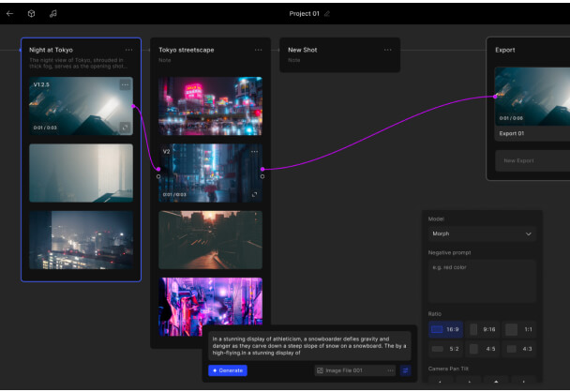Open more options on New Shot card
The image size is (570, 392).
click(387, 50)
